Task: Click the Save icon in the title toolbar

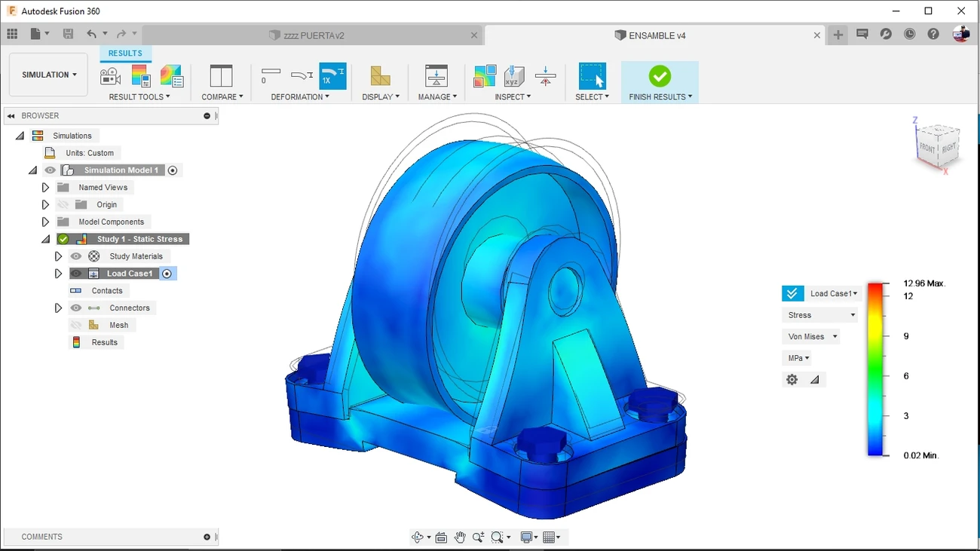Action: coord(68,34)
